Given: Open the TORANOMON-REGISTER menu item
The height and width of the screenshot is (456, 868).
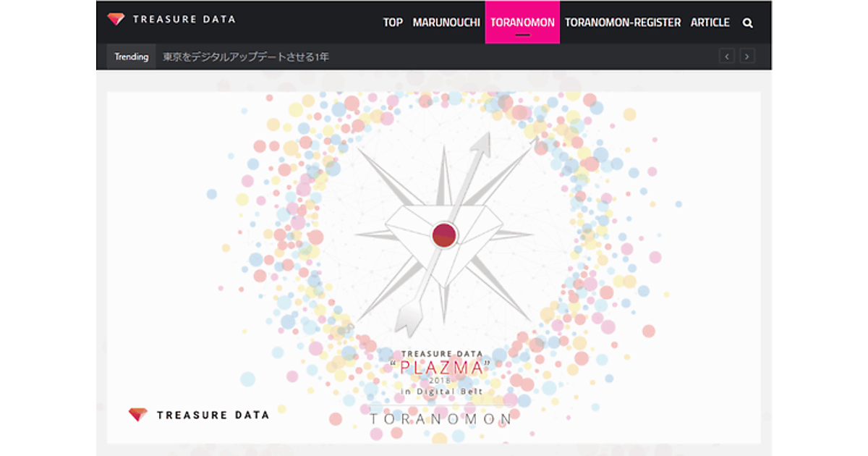Looking at the screenshot, I should (x=623, y=22).
